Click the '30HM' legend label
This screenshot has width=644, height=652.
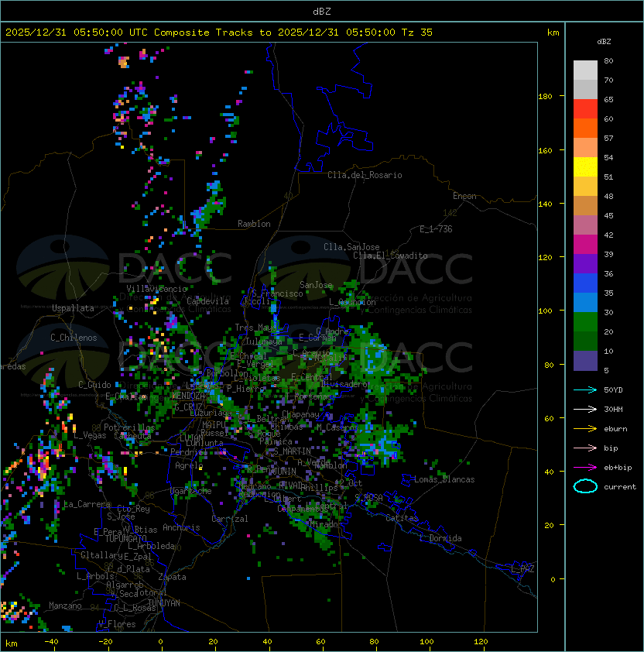pos(613,409)
